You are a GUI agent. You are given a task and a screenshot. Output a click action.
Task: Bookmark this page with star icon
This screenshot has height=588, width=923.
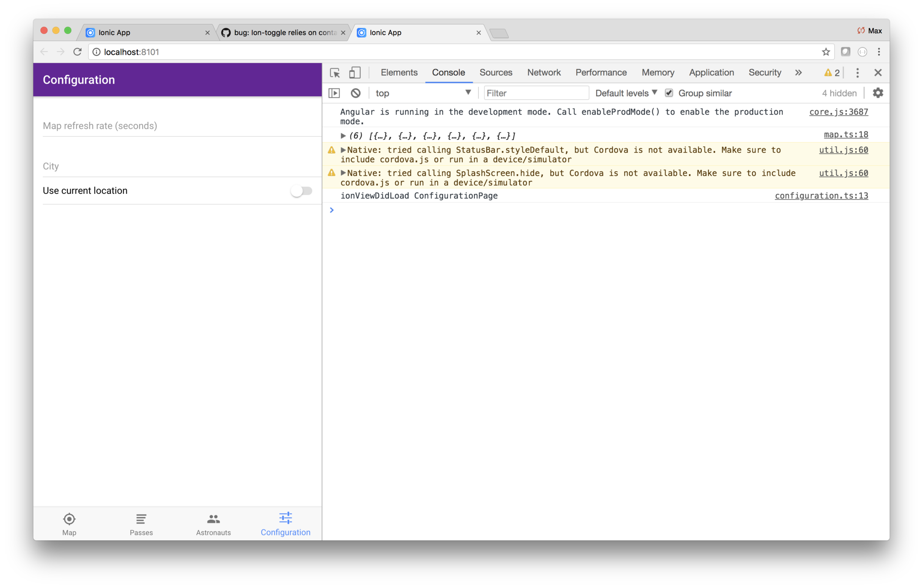tap(825, 52)
